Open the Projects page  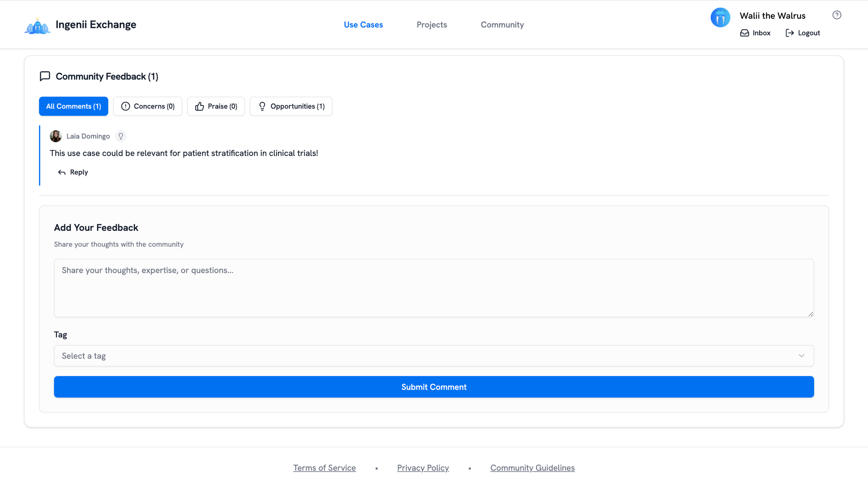[x=432, y=24]
